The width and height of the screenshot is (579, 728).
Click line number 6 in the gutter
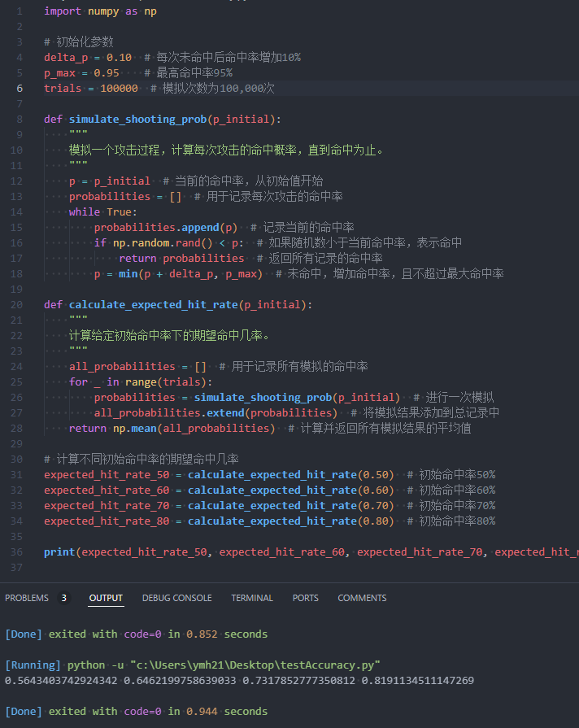(19, 88)
